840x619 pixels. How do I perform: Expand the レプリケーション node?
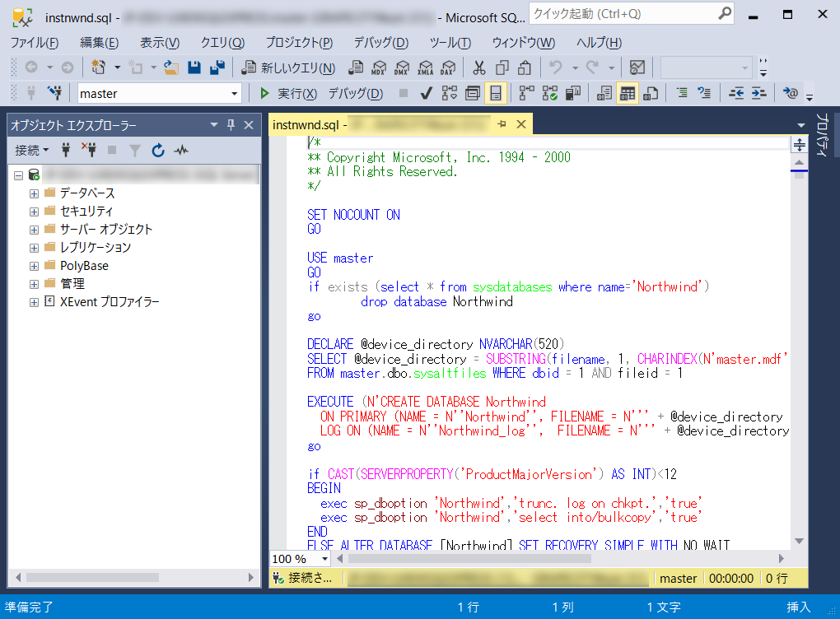[35, 249]
